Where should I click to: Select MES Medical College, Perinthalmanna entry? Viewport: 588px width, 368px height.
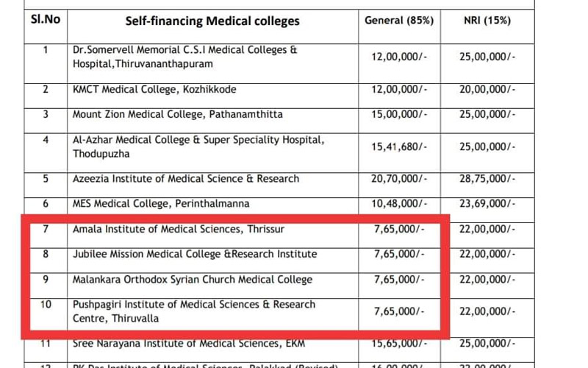[160, 203]
